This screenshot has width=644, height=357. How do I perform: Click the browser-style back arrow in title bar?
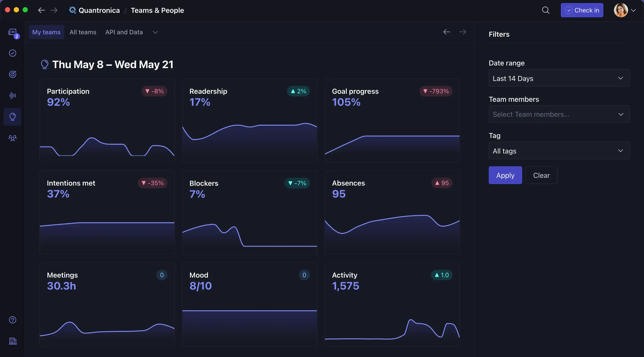pyautogui.click(x=42, y=10)
